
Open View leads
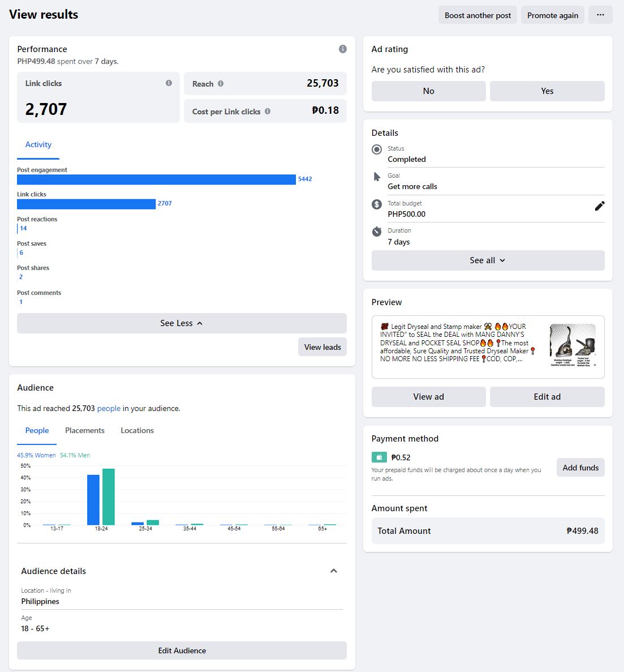[x=322, y=347]
